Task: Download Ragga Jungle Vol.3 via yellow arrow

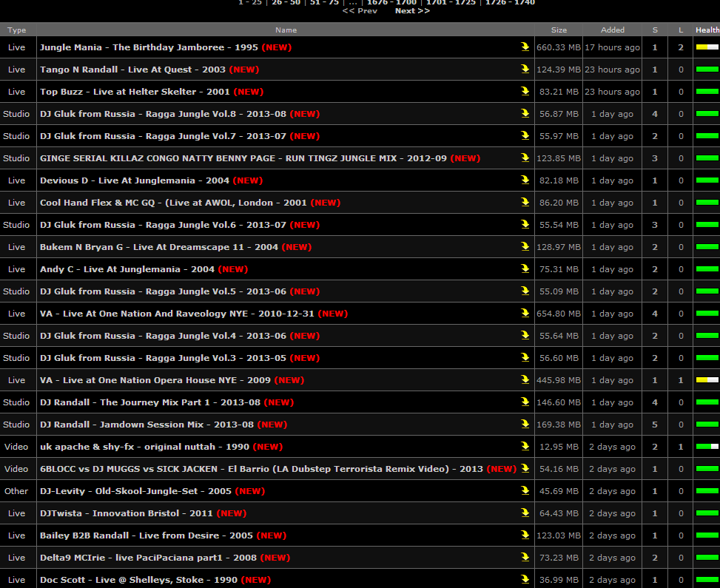Action: (x=525, y=357)
